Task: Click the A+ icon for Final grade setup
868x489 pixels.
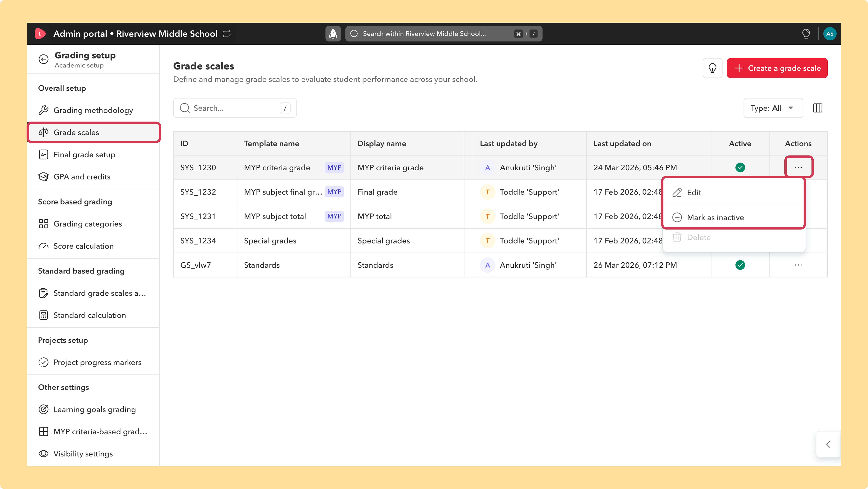Action: point(44,155)
